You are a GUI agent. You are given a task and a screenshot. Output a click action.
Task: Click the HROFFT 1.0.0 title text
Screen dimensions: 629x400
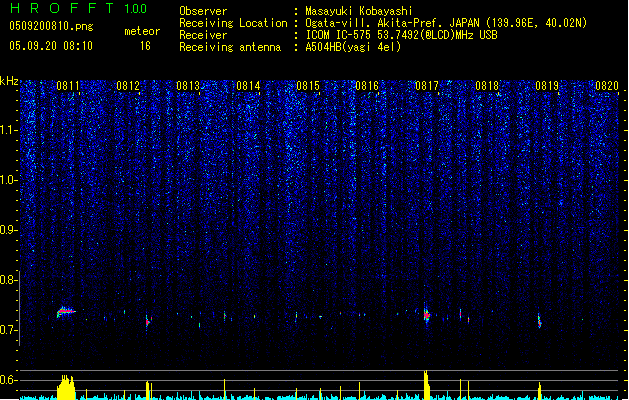tap(78, 8)
